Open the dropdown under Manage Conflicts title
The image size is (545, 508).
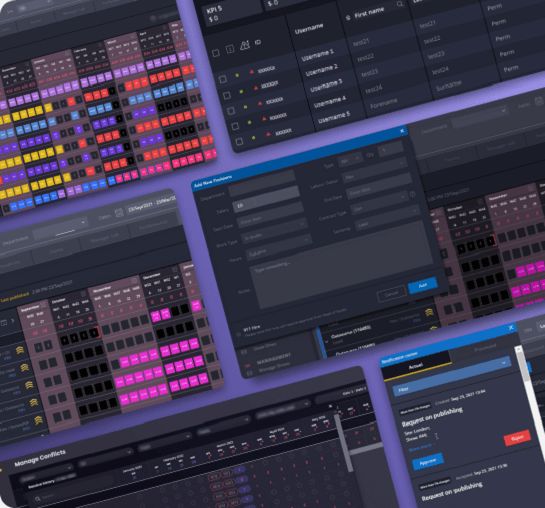click(46, 473)
